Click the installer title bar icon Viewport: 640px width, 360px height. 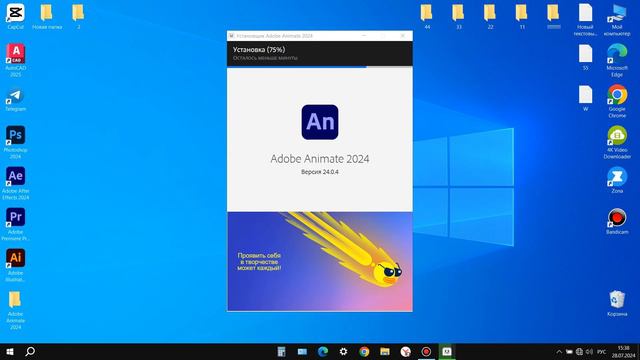click(231, 36)
